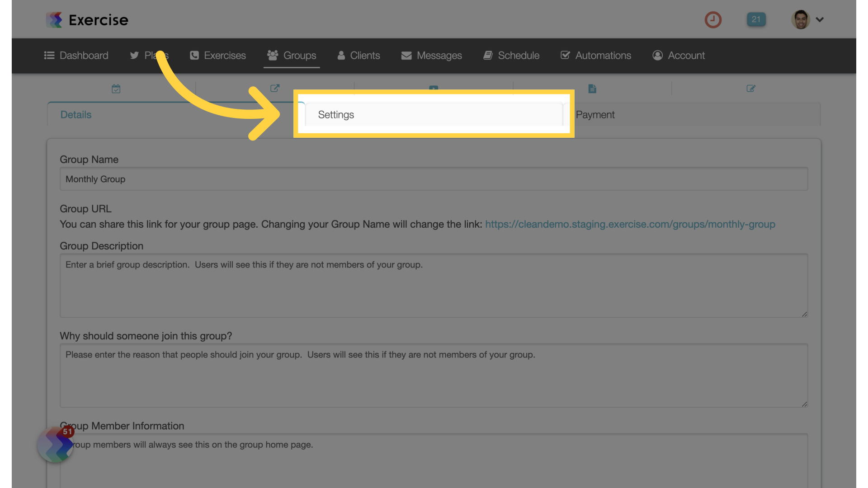Click the Dashboard navigation icon
Screen dimensions: 868x488
coord(49,56)
